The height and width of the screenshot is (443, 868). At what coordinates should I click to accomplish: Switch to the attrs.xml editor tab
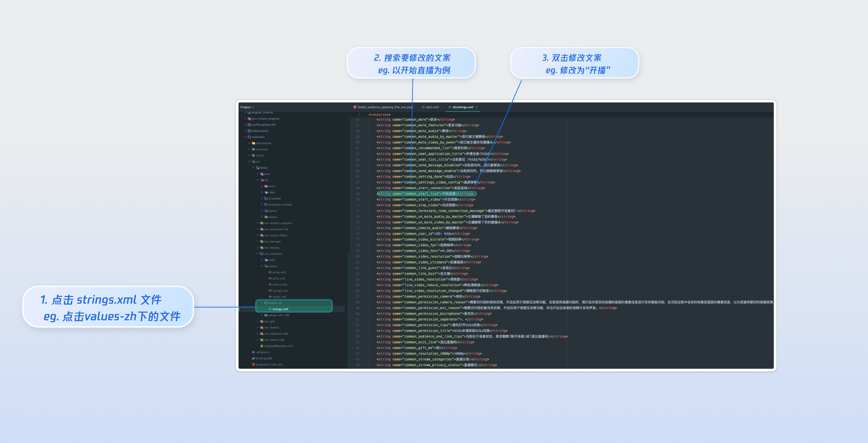point(432,107)
